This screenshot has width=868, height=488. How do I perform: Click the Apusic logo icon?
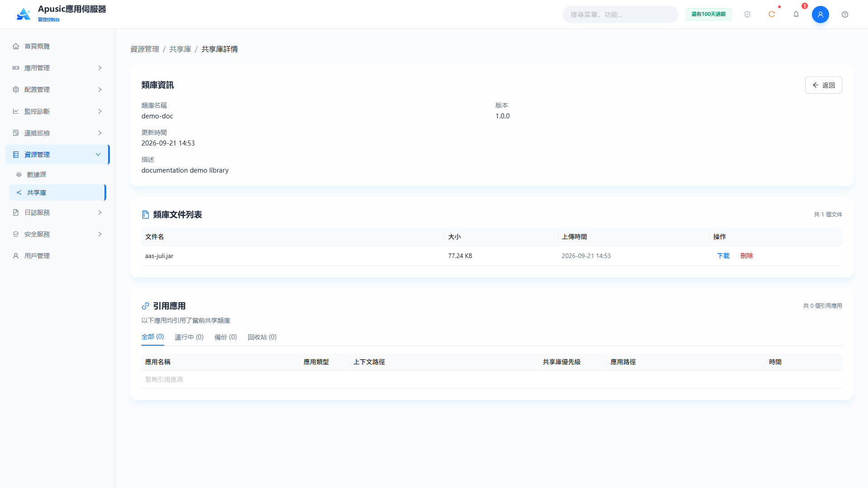[24, 14]
